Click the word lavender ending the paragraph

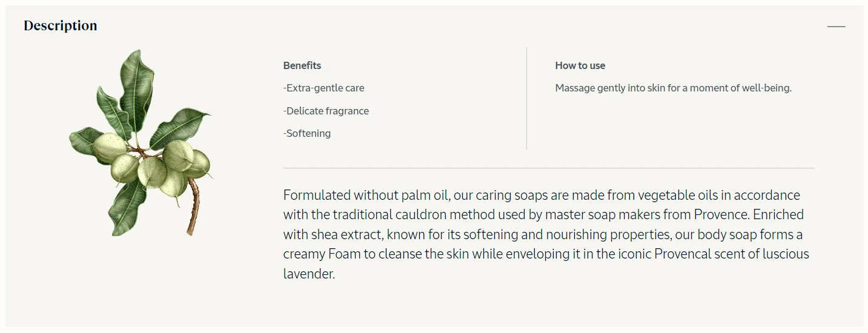pos(309,274)
